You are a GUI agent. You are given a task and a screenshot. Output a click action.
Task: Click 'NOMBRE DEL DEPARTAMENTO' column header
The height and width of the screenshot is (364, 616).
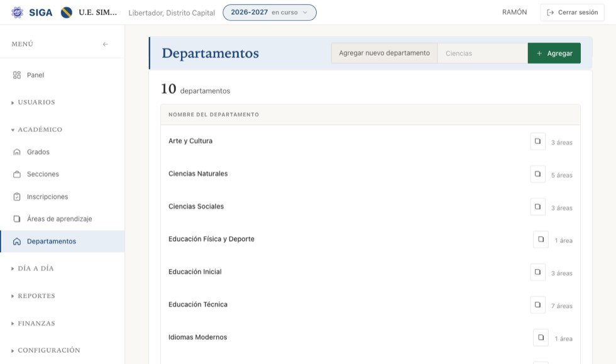214,115
